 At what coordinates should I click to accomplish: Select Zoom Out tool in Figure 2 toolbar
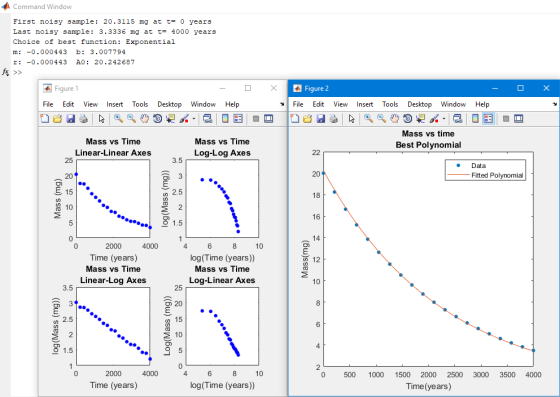pos(381,119)
